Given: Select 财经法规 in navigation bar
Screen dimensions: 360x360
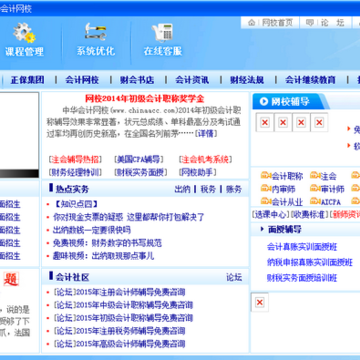Looking at the screenshot, I should point(247,80).
